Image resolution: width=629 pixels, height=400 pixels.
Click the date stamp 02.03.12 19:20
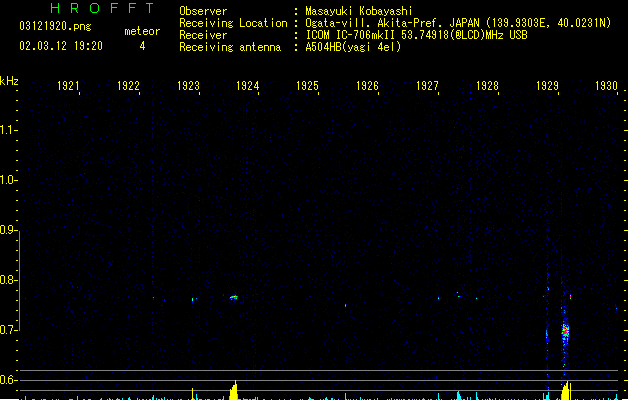[61, 46]
